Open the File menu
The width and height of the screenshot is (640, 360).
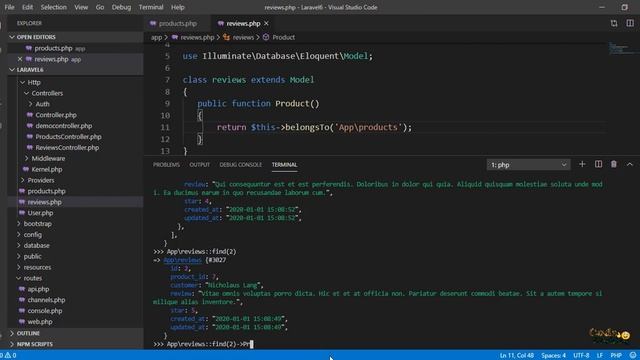(x=9, y=7)
